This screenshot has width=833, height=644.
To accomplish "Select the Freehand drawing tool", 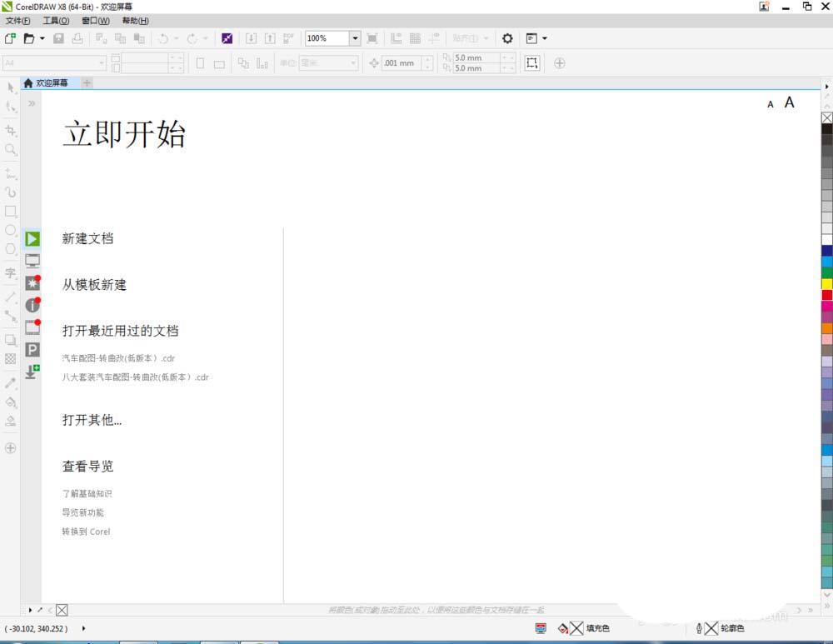I will pyautogui.click(x=11, y=173).
